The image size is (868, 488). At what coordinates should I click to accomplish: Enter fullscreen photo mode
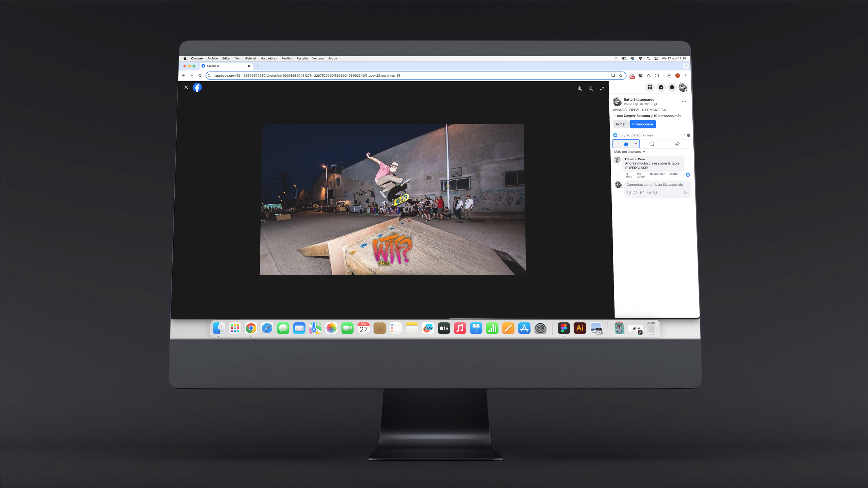pyautogui.click(x=602, y=89)
